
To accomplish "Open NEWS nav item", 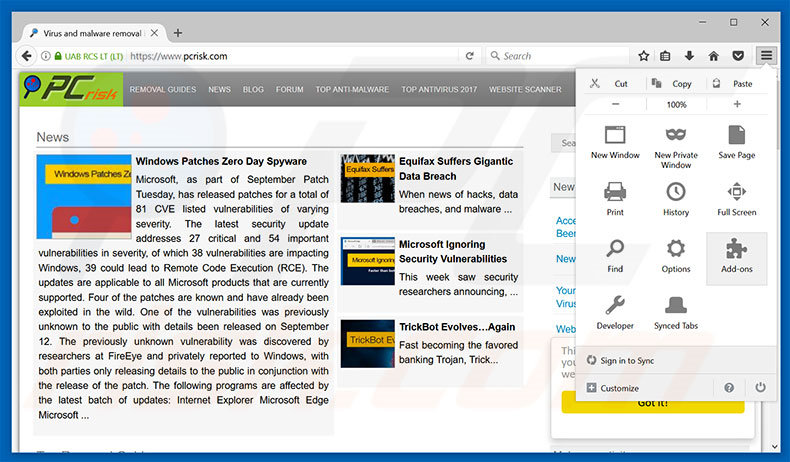I will [219, 89].
